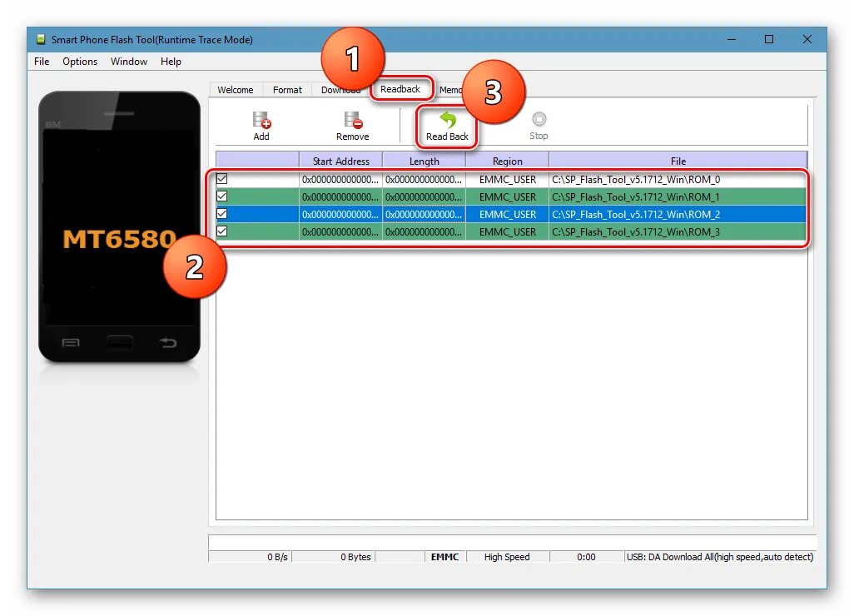Click the USB DA Download All status text
Viewport: 854px width, 616px height.
pos(719,557)
